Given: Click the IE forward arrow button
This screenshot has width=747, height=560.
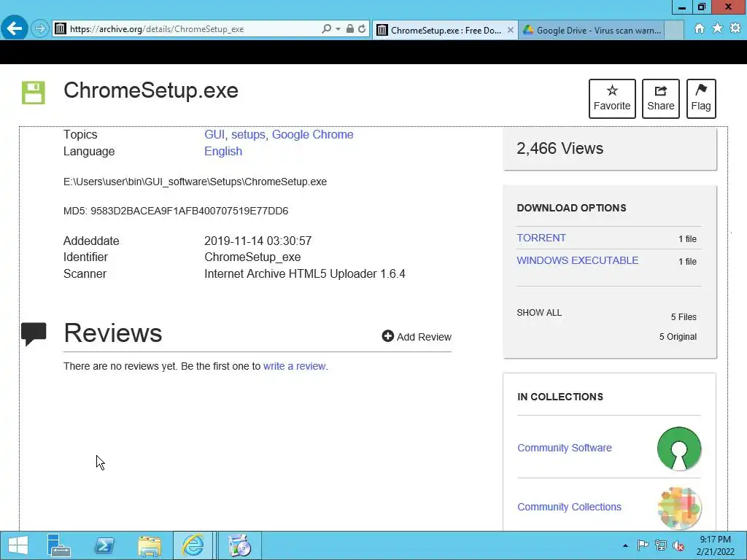Looking at the screenshot, I should tap(40, 29).
